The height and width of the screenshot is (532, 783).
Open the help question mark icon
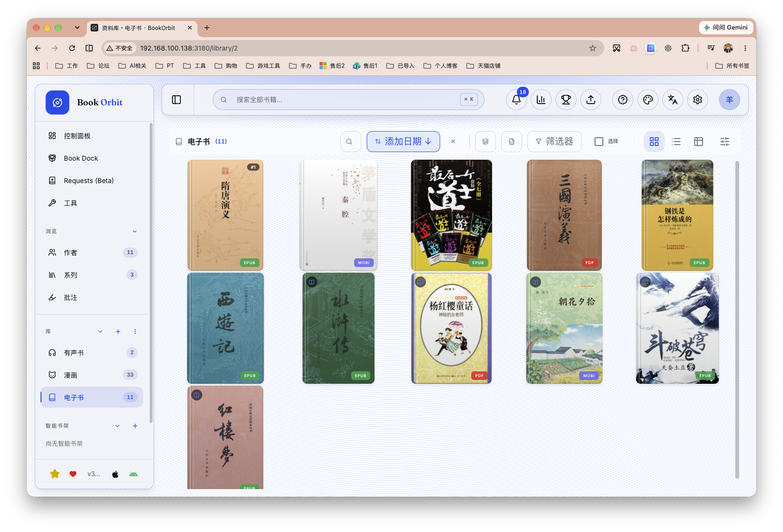click(623, 100)
